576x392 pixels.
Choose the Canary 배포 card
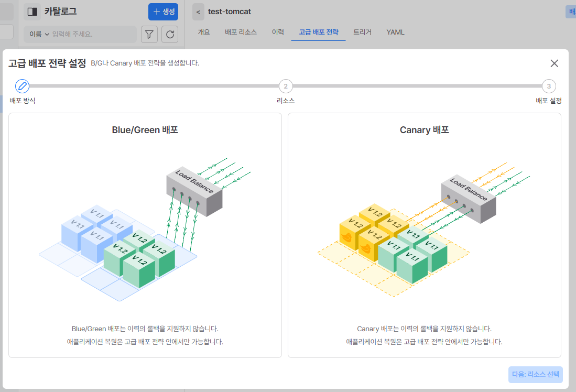[425, 235]
